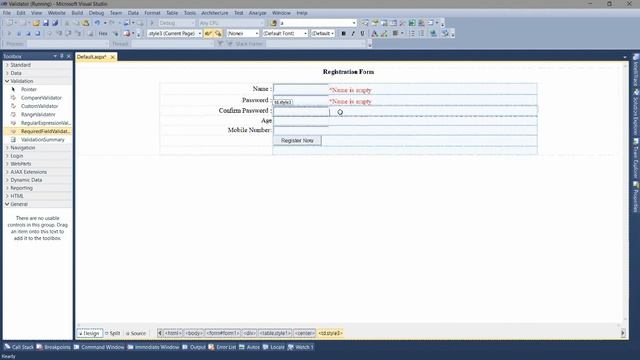Select CompareValidator in the Toolbox
Viewport: 640px width, 360px height.
(x=41, y=98)
